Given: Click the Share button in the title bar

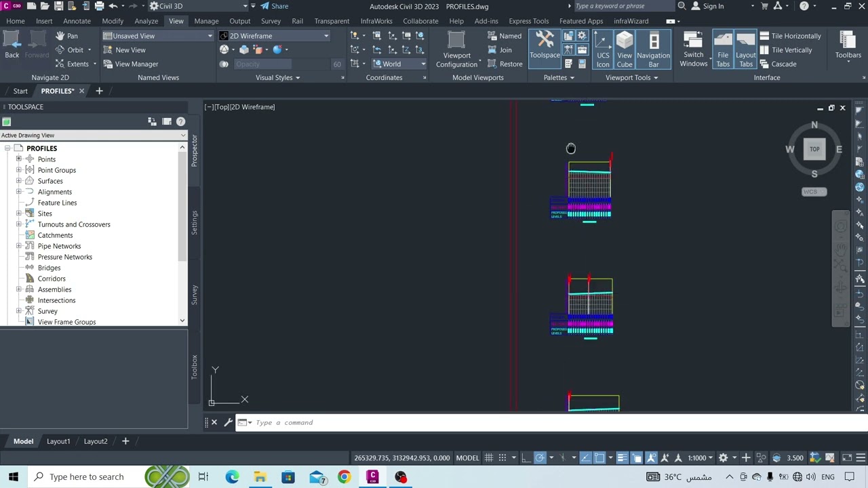Looking at the screenshot, I should [x=275, y=6].
